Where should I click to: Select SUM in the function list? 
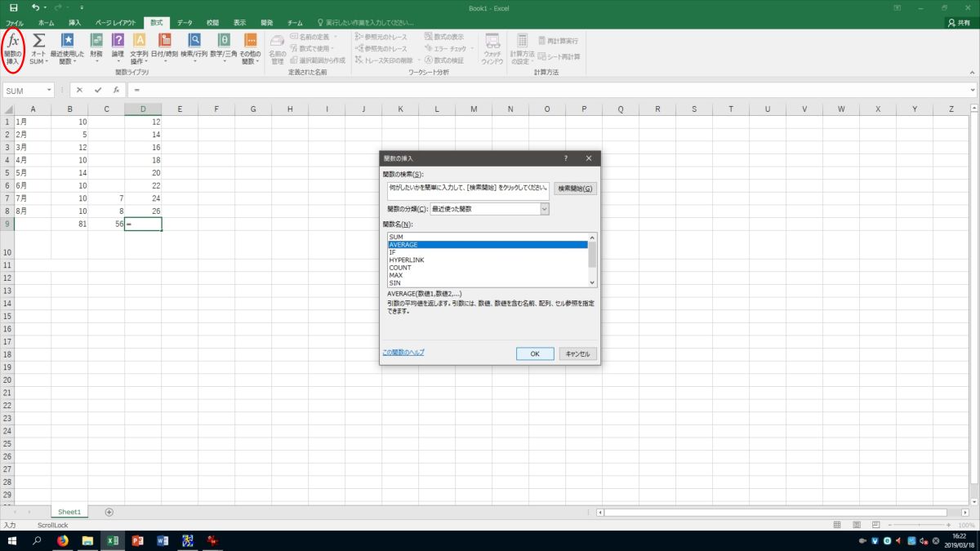[x=488, y=237]
